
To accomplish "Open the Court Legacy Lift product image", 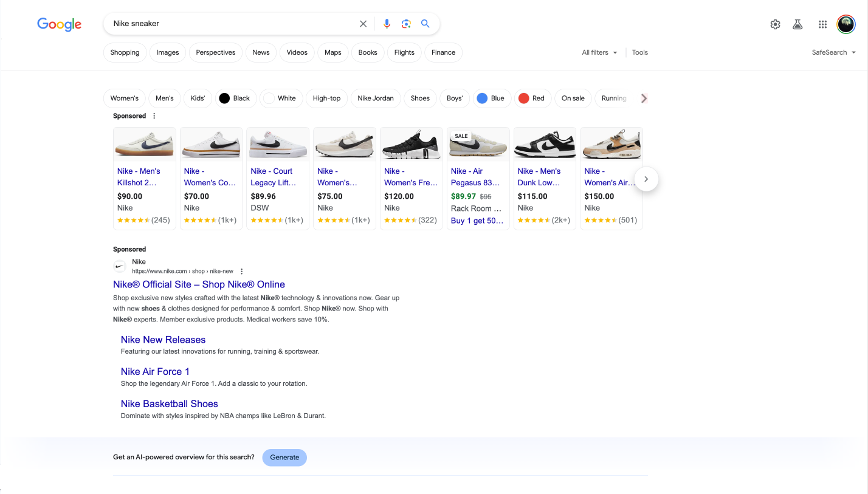I will pyautogui.click(x=278, y=144).
